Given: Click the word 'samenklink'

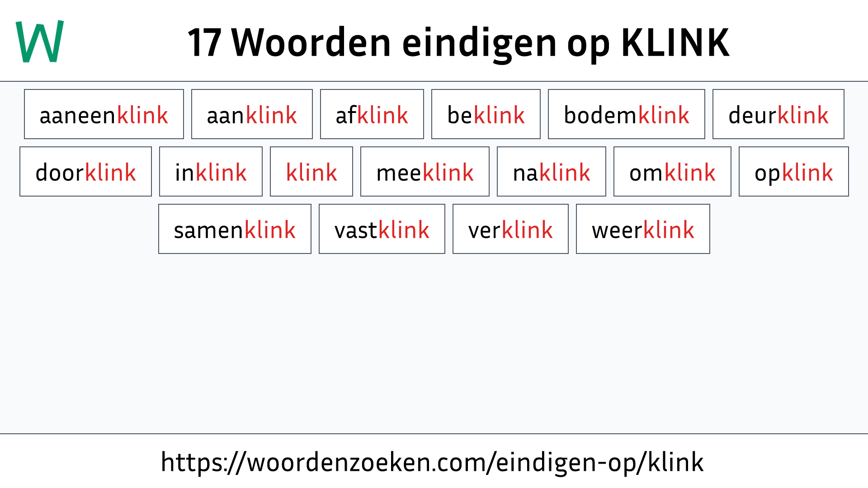Looking at the screenshot, I should tap(234, 230).
